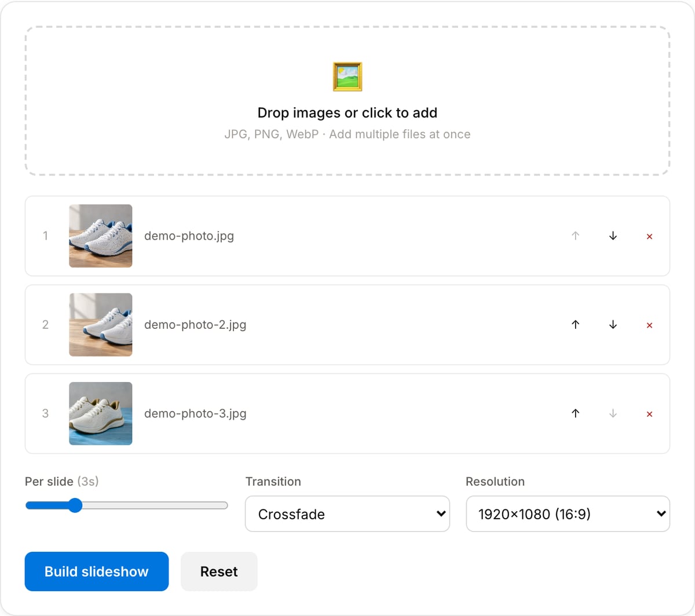The width and height of the screenshot is (695, 616).
Task: Select the demo-photo-2.jpg thumbnail
Action: 101,325
